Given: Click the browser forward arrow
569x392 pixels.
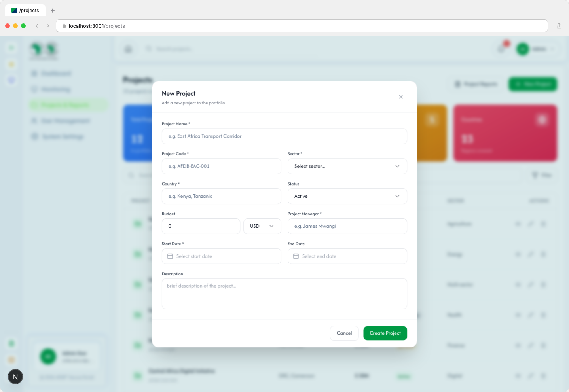Looking at the screenshot, I should point(48,26).
